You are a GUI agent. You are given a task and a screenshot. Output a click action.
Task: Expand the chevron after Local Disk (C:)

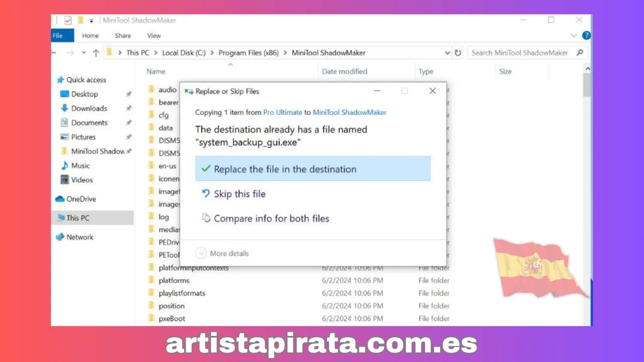coord(212,53)
